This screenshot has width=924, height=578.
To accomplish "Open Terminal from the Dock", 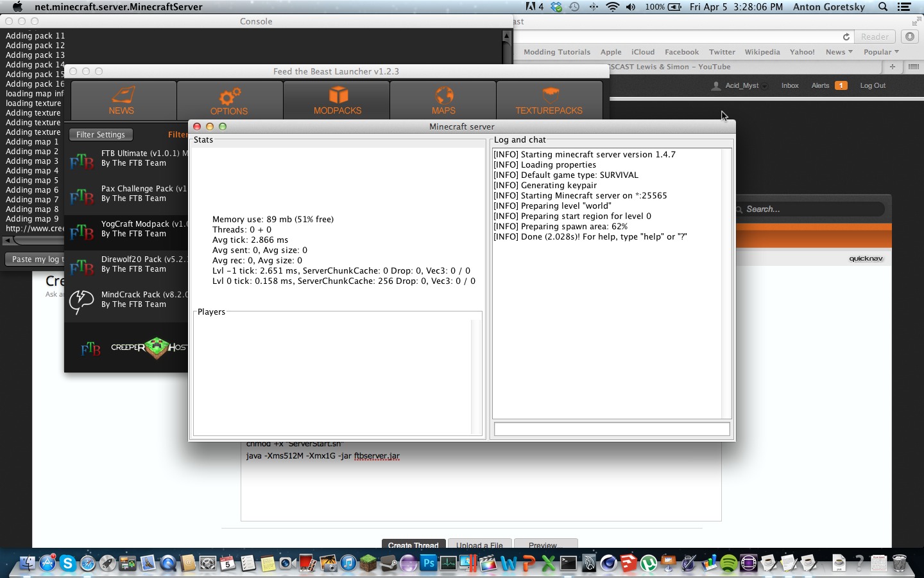I will point(569,563).
